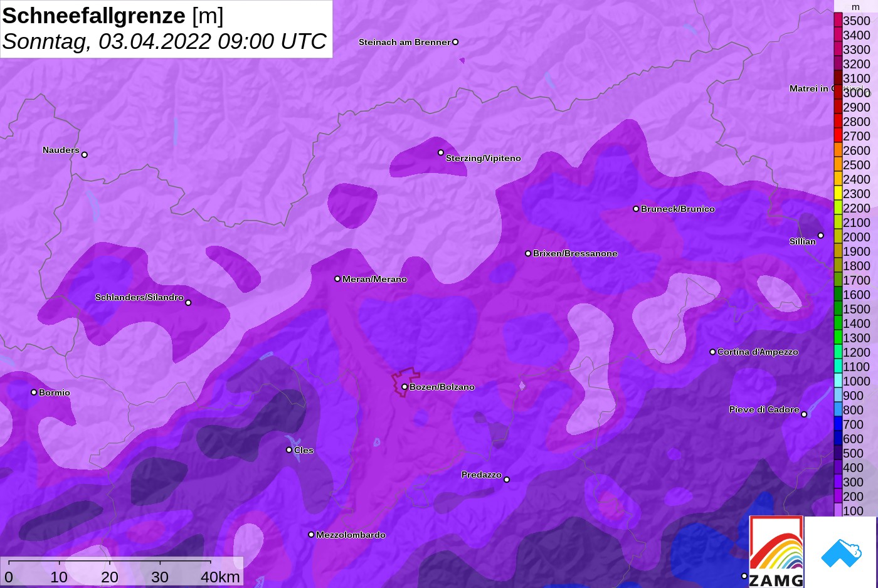Select the red 2700 m legend swatch

[838, 135]
